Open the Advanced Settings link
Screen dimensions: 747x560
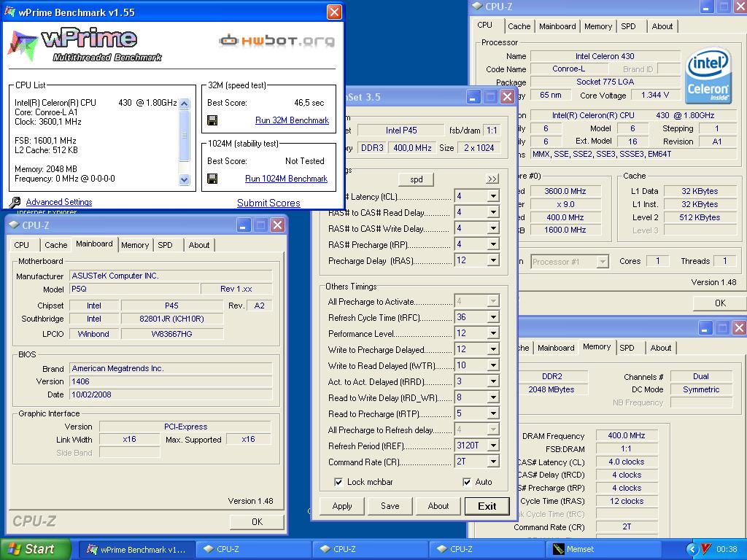click(x=59, y=202)
